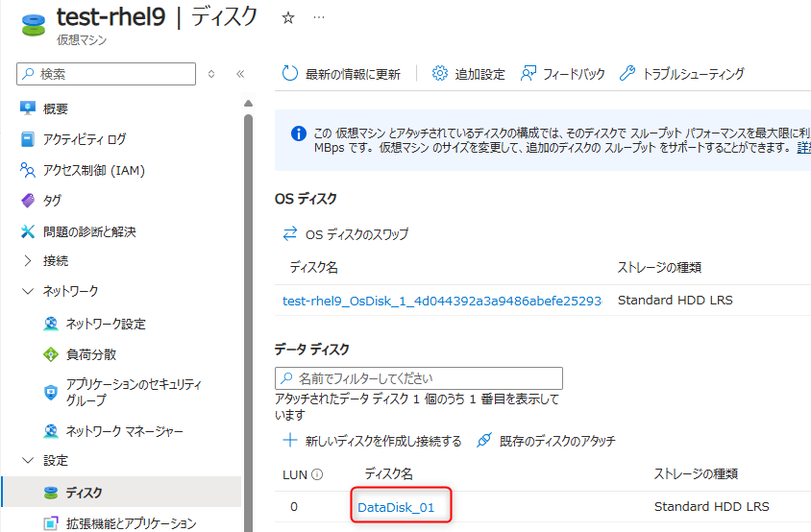Open 概要 overview menu item
Screen dimensions: 811x532
click(x=56, y=109)
